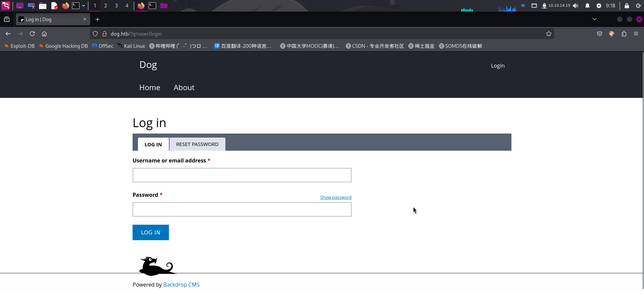Go to the Firefox home page
644x294 pixels.
click(44, 34)
